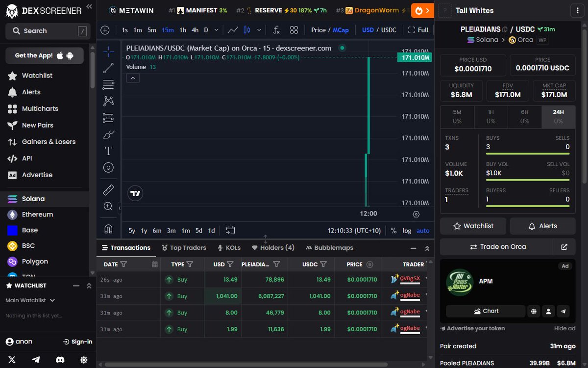Toggle auto scale on chart
The width and height of the screenshot is (588, 368).
[423, 231]
